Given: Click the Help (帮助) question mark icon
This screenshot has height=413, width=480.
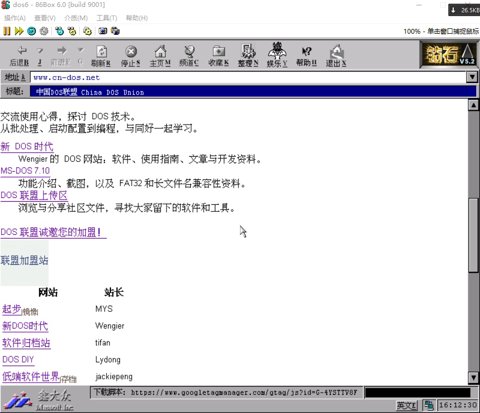Looking at the screenshot, I should pyautogui.click(x=307, y=55).
